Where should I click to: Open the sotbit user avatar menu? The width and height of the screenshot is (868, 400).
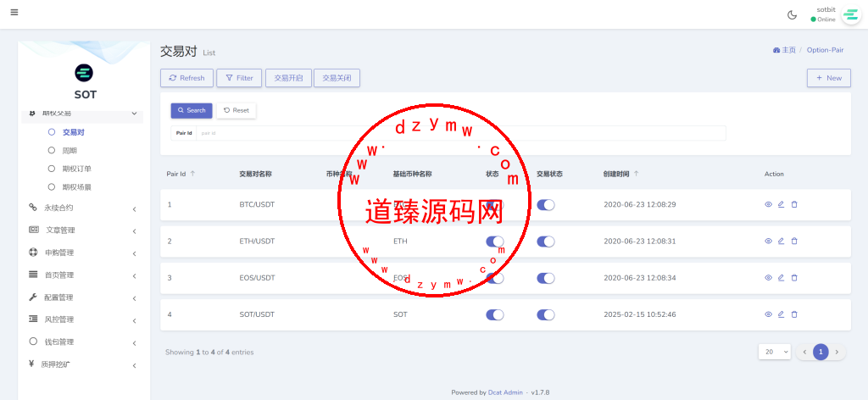pos(850,15)
